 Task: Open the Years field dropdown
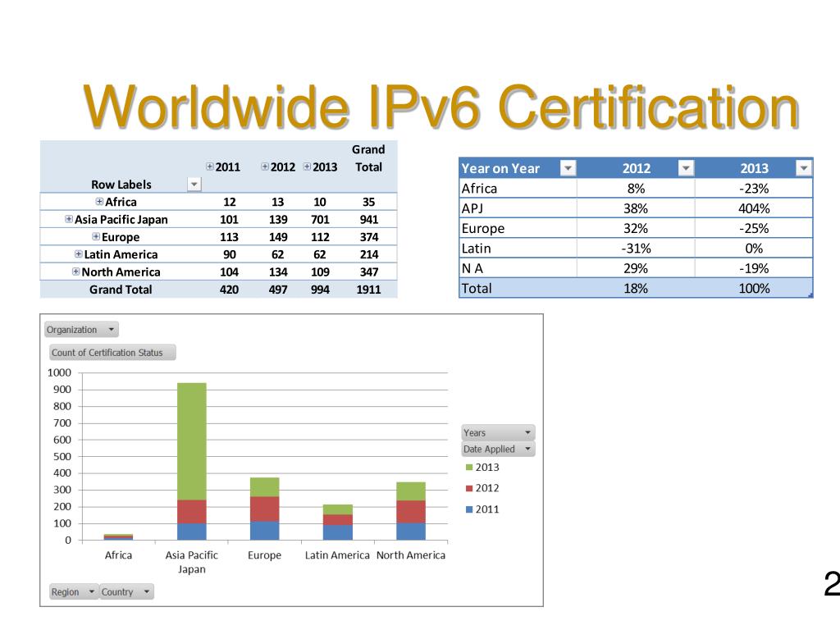498,432
